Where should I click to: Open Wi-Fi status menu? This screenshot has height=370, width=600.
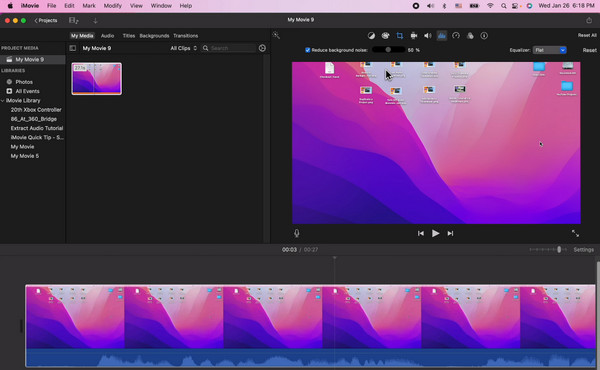(490, 6)
